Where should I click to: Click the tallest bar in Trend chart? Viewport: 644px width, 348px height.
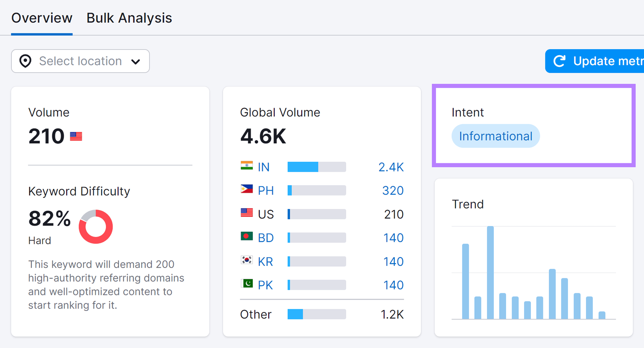(490, 272)
